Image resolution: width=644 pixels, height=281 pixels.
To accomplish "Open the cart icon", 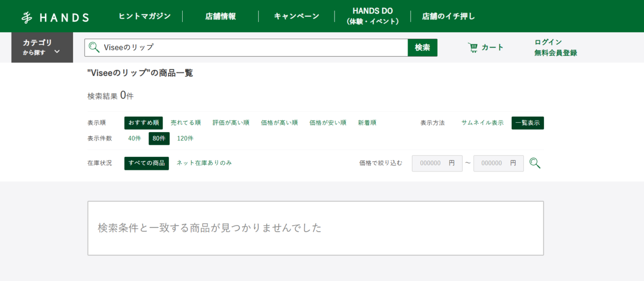I will point(473,47).
